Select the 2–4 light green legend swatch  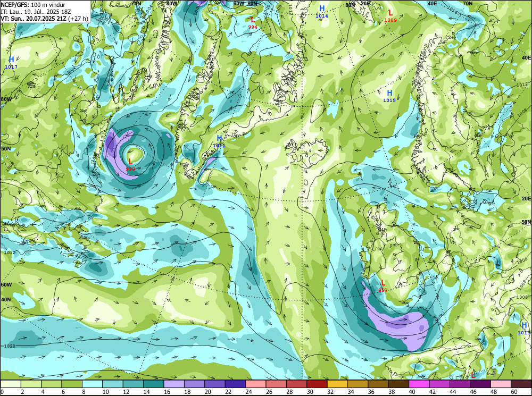(31, 384)
